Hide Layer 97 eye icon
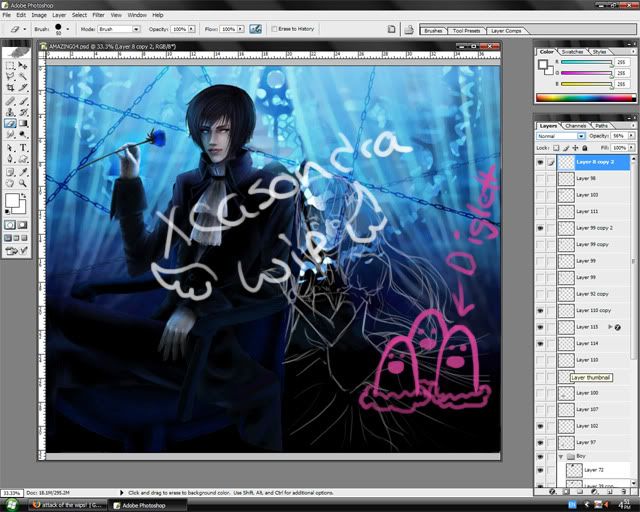 click(x=540, y=442)
